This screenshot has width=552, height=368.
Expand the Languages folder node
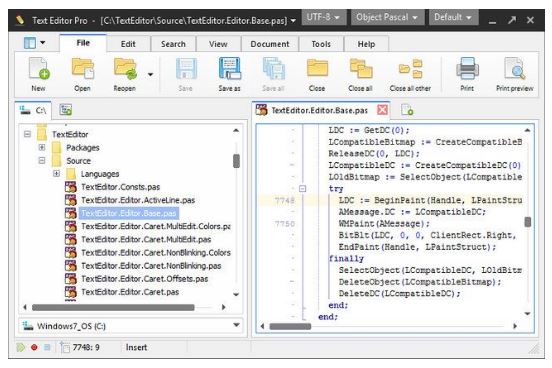(x=56, y=174)
